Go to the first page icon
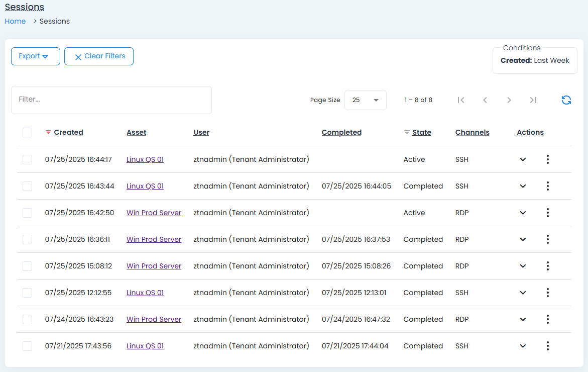The width and height of the screenshot is (588, 372). (461, 100)
